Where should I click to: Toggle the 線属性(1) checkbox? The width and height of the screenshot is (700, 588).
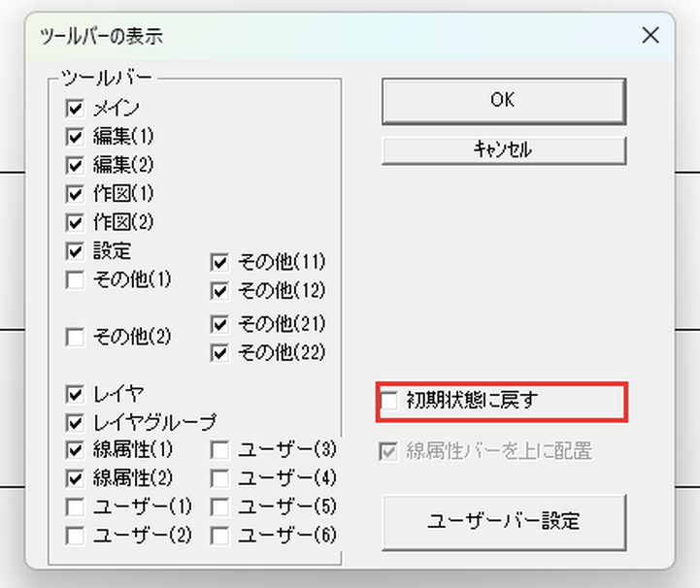click(x=75, y=450)
